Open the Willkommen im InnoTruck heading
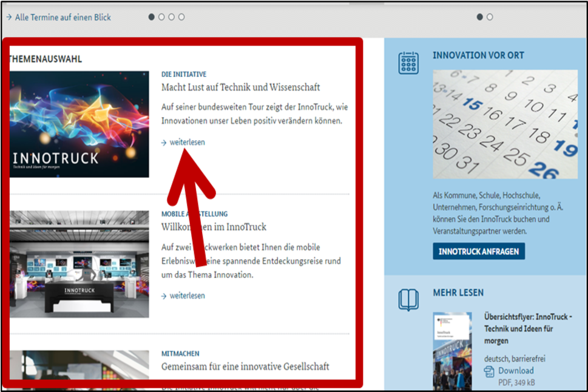This screenshot has height=392, width=588. (214, 227)
